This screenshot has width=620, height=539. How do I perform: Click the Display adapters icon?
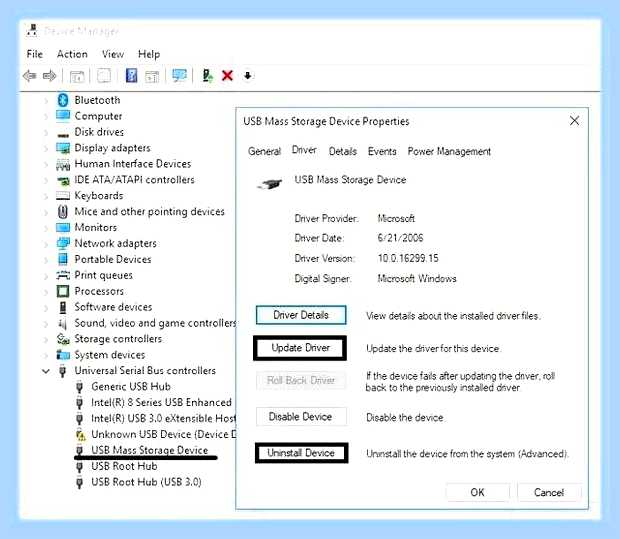pyautogui.click(x=63, y=148)
